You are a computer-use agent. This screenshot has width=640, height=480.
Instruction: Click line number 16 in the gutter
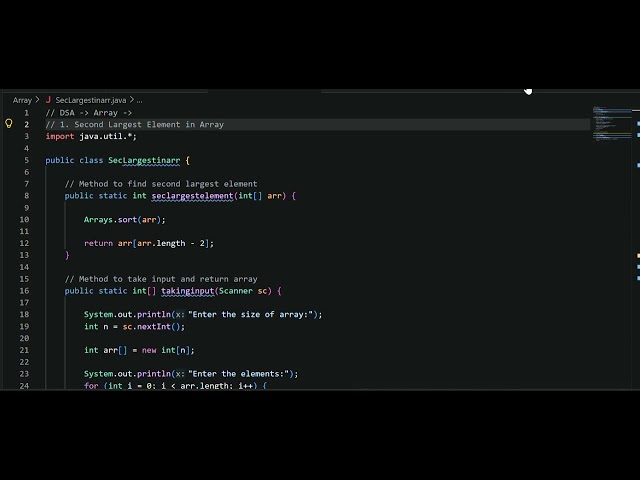24,291
